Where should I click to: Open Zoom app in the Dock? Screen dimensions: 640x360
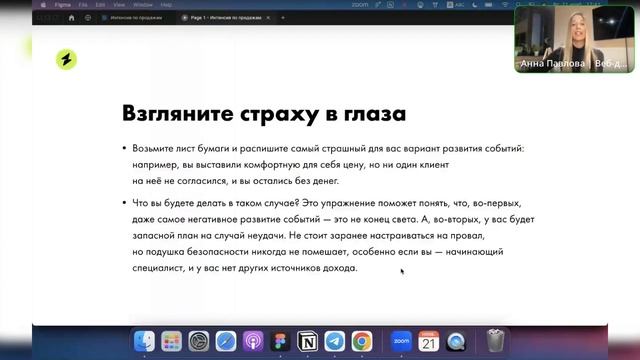coord(401,341)
